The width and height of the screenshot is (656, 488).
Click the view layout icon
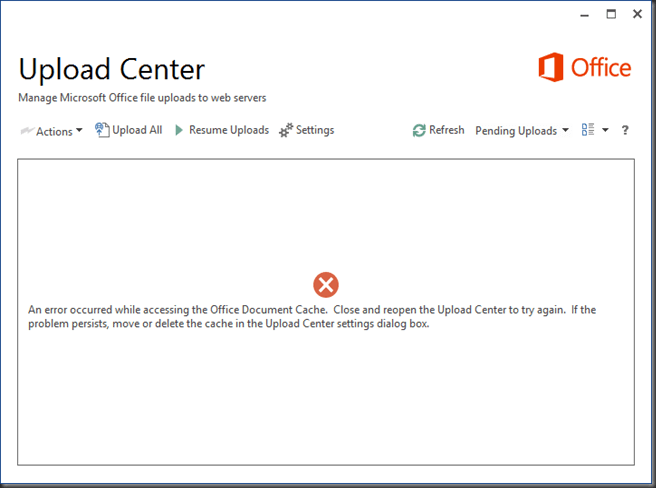coord(588,130)
